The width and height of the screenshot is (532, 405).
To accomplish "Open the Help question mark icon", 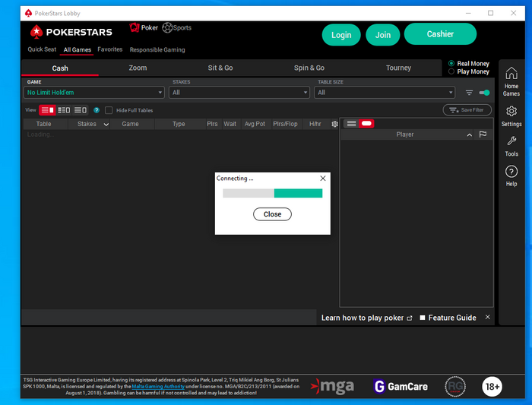I will [511, 176].
